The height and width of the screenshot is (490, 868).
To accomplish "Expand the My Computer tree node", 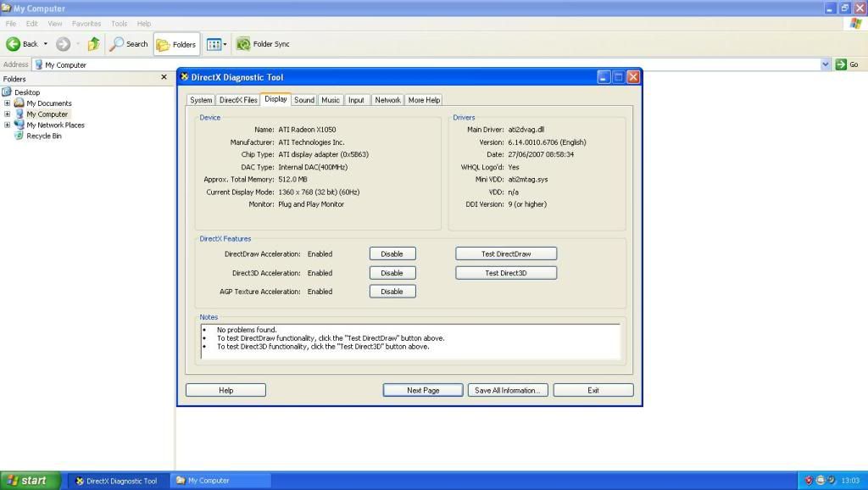I will click(7, 114).
